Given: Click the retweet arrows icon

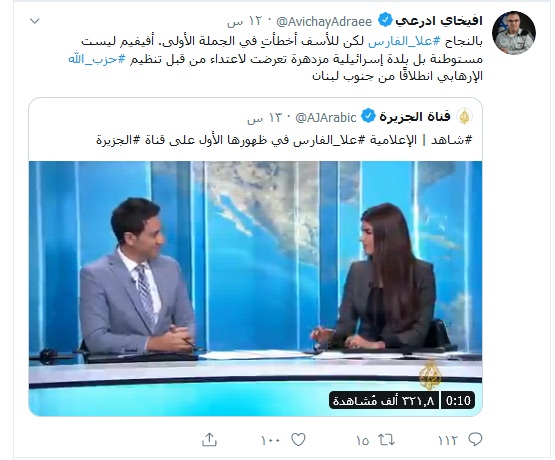Looking at the screenshot, I should (x=386, y=440).
